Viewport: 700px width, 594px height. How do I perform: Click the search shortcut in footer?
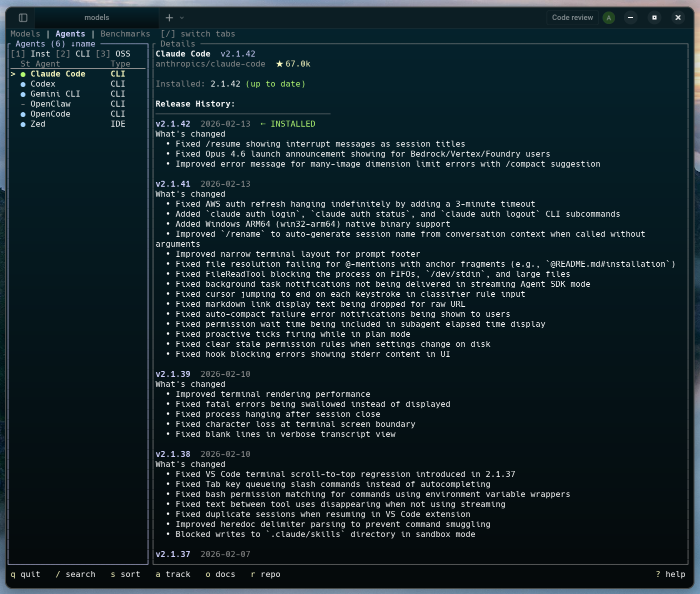coord(75,574)
